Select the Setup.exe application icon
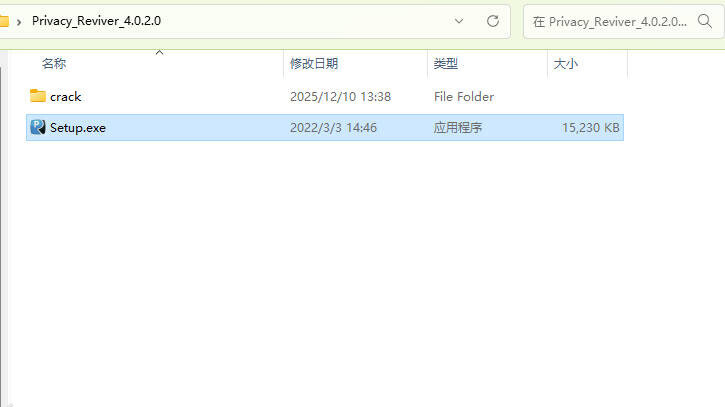 (37, 127)
